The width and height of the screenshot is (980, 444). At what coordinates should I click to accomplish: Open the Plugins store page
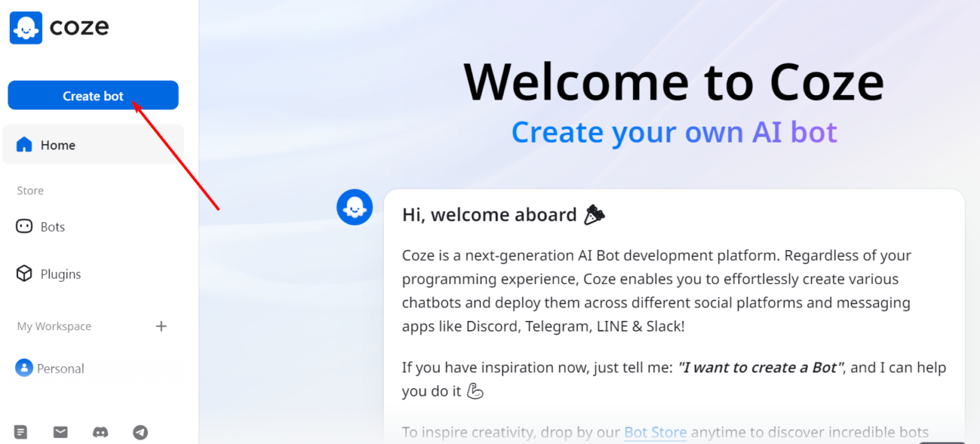pos(60,274)
